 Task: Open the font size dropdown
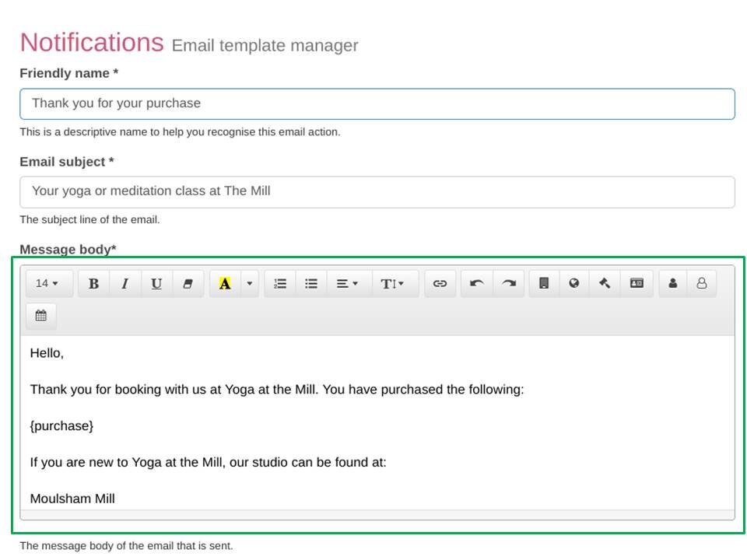[x=48, y=283]
